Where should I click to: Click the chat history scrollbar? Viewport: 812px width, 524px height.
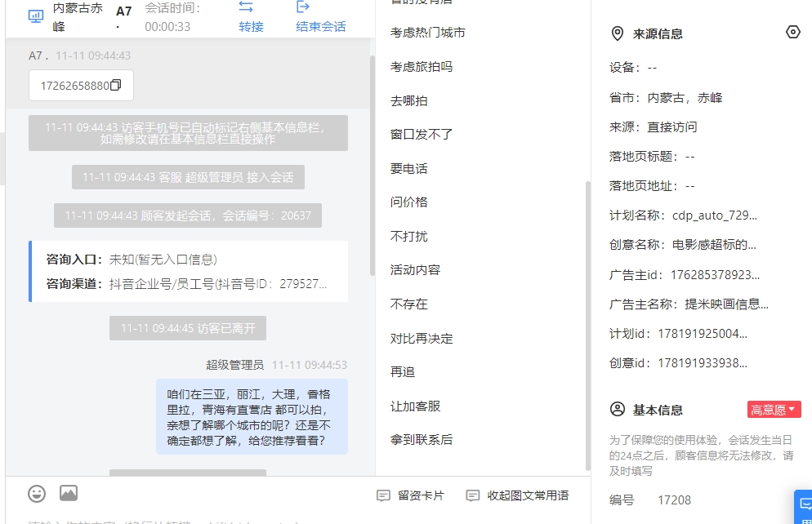(372, 166)
